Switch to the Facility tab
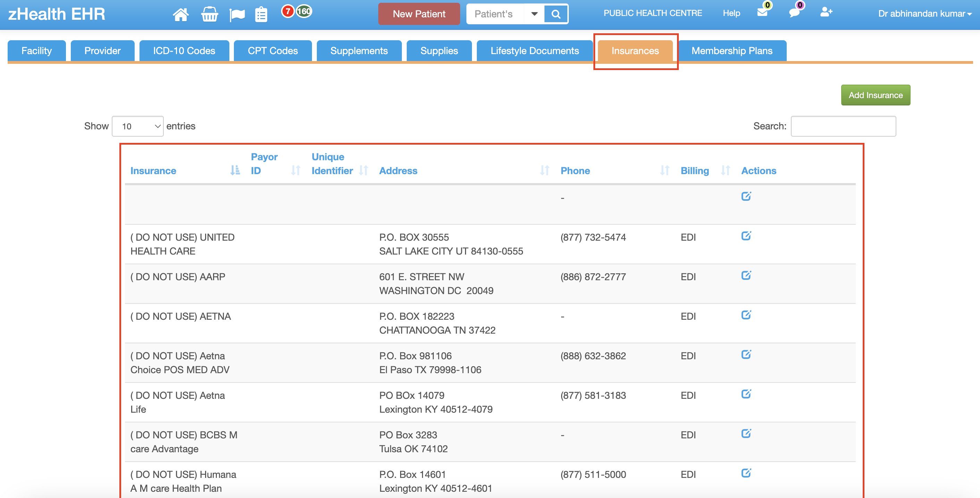 pyautogui.click(x=36, y=51)
